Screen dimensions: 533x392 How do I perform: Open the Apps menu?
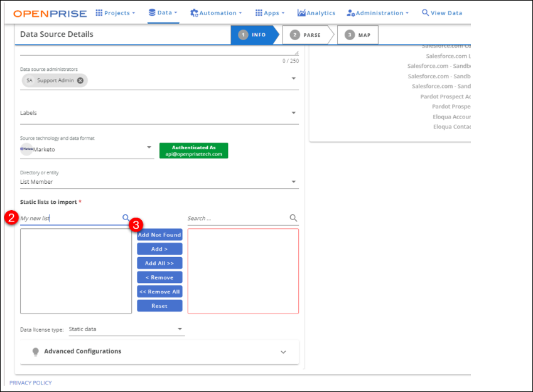270,13
